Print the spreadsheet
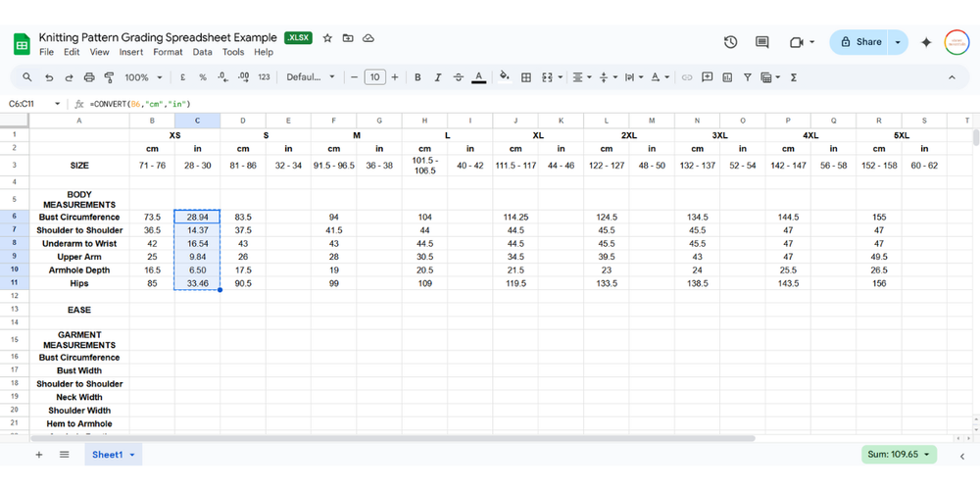 click(89, 77)
